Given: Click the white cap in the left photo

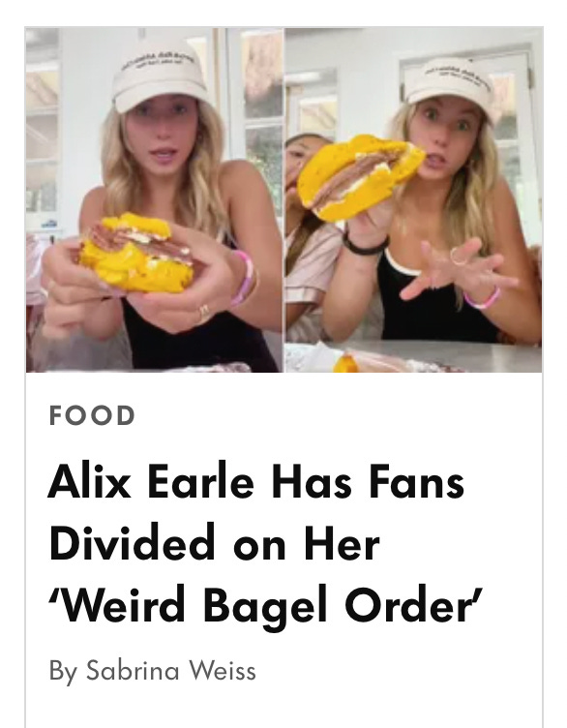Looking at the screenshot, I should 160,76.
